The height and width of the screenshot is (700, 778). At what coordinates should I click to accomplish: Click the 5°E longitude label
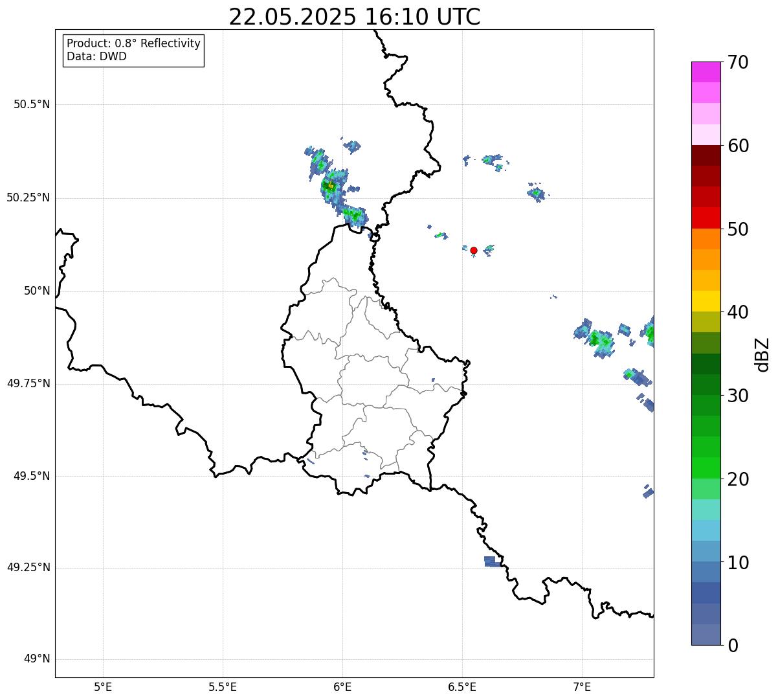(x=103, y=687)
